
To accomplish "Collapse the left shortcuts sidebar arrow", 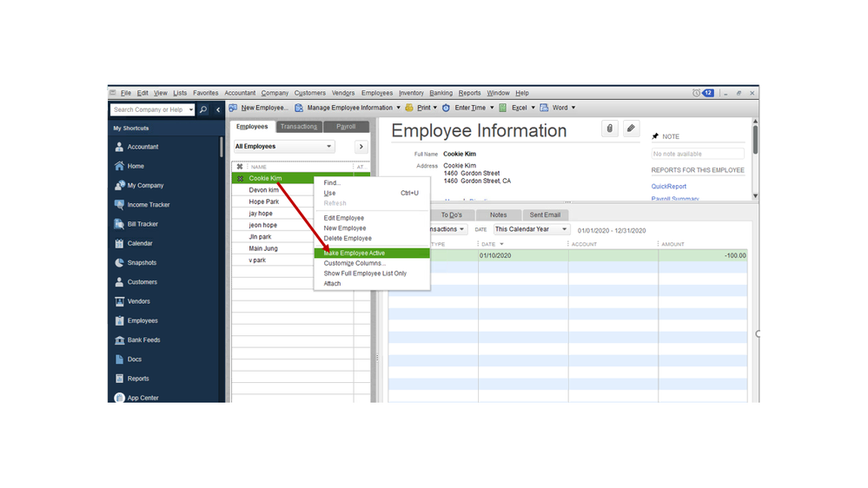I will tap(218, 109).
